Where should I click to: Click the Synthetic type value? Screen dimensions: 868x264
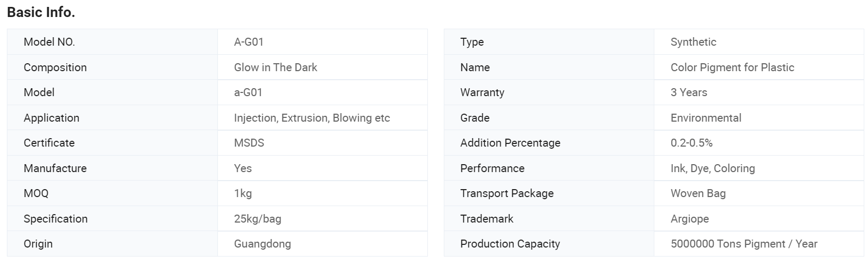693,42
